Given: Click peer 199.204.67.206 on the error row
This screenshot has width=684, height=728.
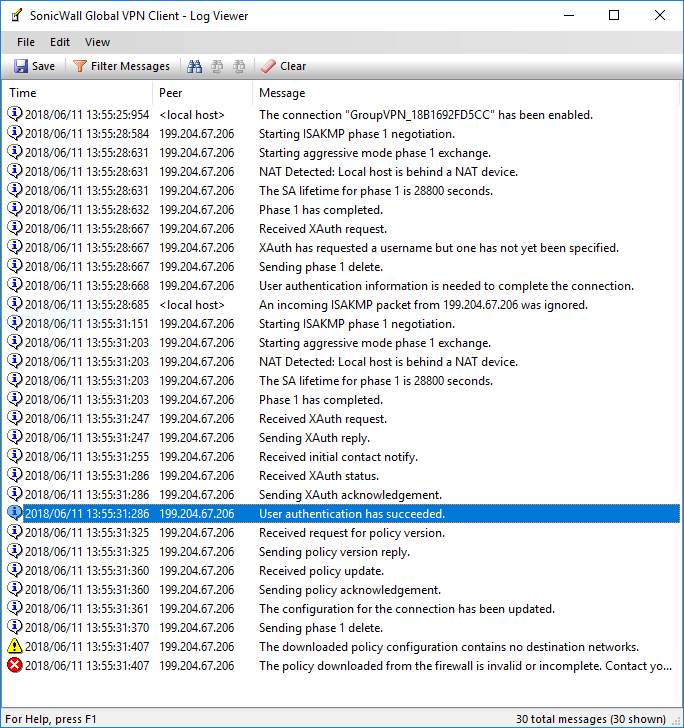Looking at the screenshot, I should [x=196, y=666].
